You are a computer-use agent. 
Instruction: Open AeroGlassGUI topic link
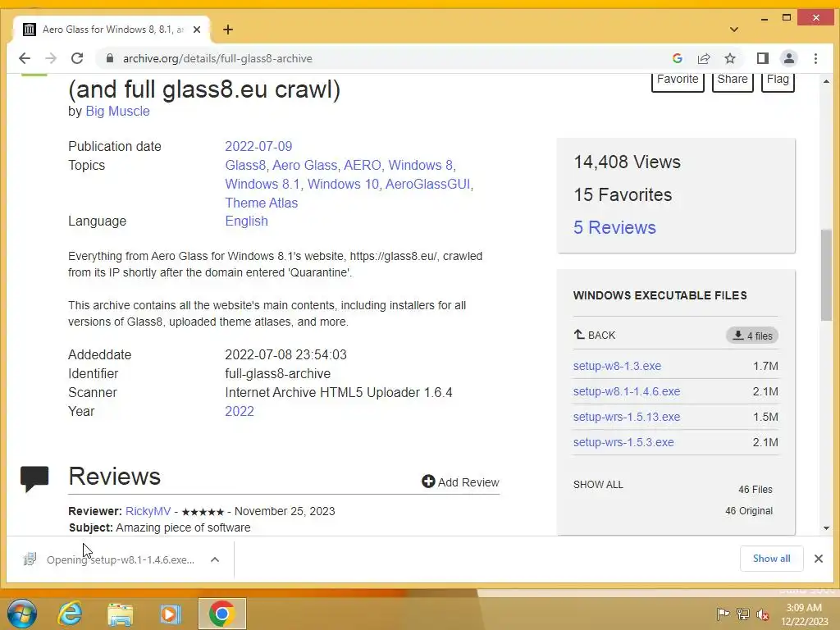coord(427,184)
